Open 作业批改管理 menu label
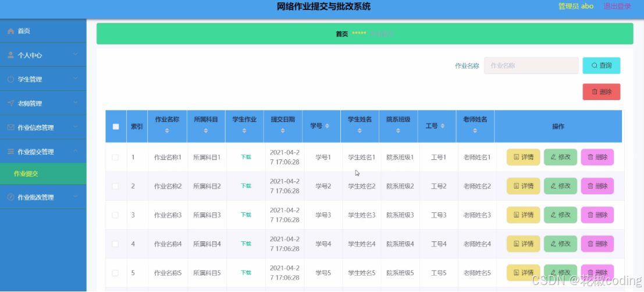The width and height of the screenshot is (644, 292). (35, 198)
